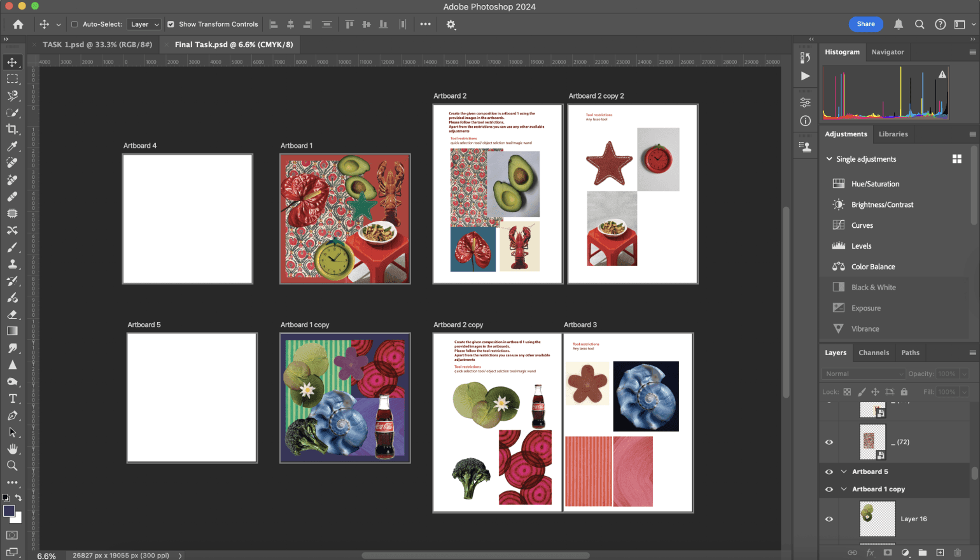Open the Opacity dropdown arrow
The width and height of the screenshot is (980, 560).
pos(964,374)
